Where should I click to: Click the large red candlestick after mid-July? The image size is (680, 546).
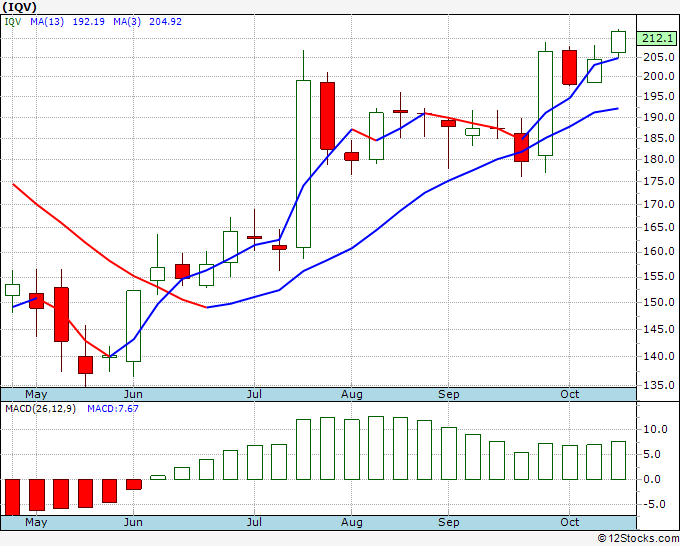(327, 116)
